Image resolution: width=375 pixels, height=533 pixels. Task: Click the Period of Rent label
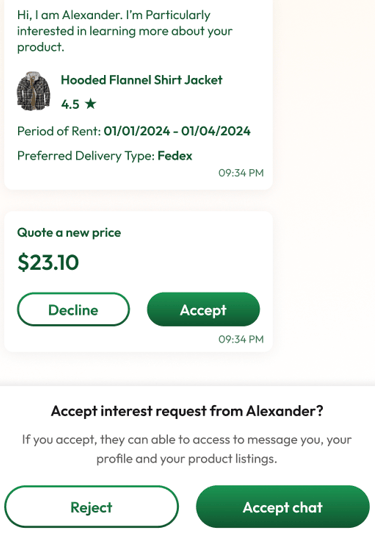pos(59,131)
